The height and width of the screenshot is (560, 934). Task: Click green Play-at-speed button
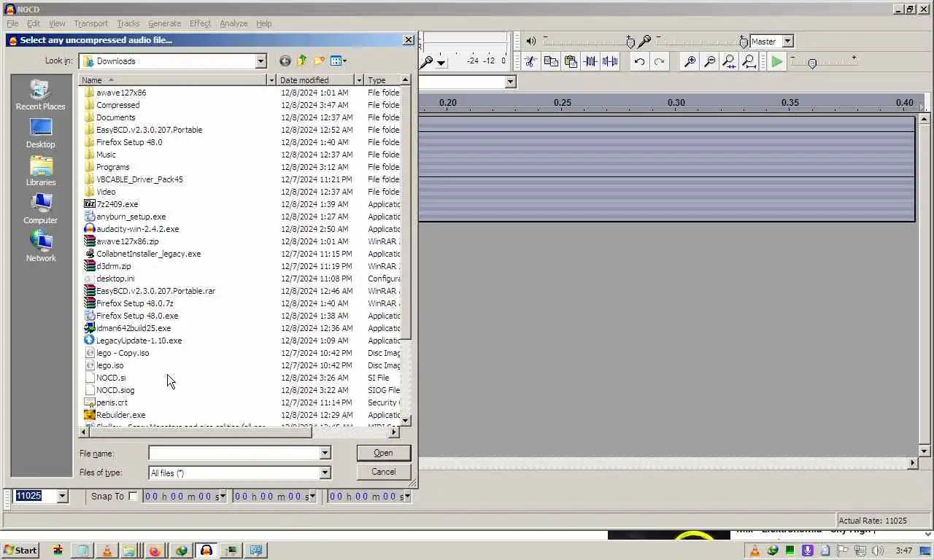click(x=777, y=62)
